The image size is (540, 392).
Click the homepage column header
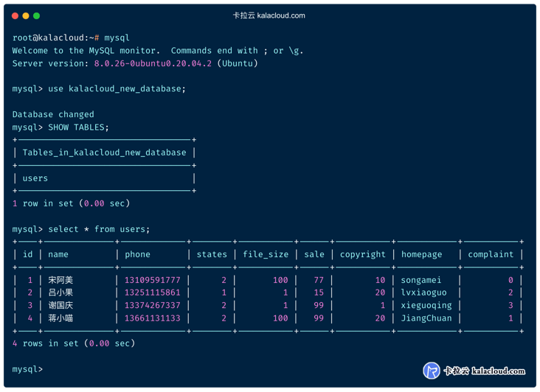[421, 254]
